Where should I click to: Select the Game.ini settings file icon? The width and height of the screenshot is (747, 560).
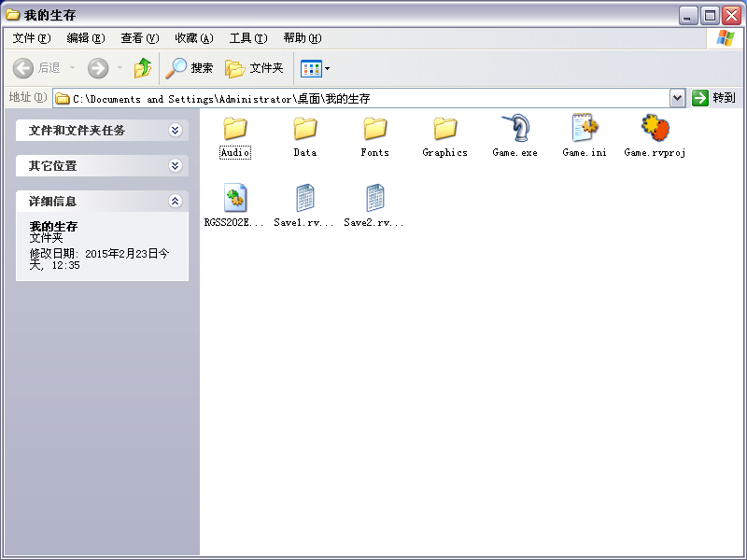(585, 128)
